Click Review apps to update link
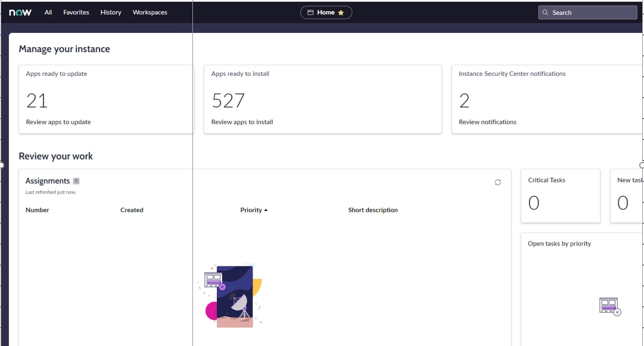The height and width of the screenshot is (346, 644). (59, 122)
